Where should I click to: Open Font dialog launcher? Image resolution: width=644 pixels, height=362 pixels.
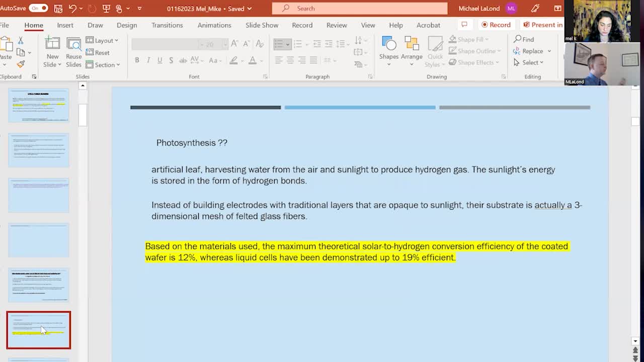click(x=265, y=77)
